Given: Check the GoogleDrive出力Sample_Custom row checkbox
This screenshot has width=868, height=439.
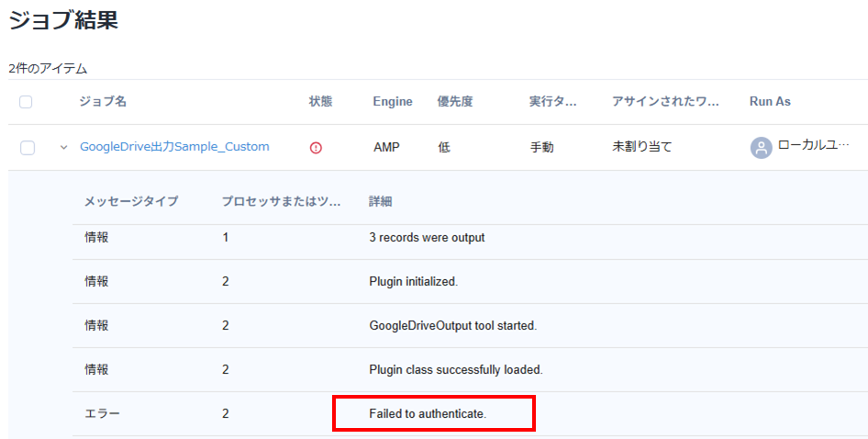Looking at the screenshot, I should [27, 147].
